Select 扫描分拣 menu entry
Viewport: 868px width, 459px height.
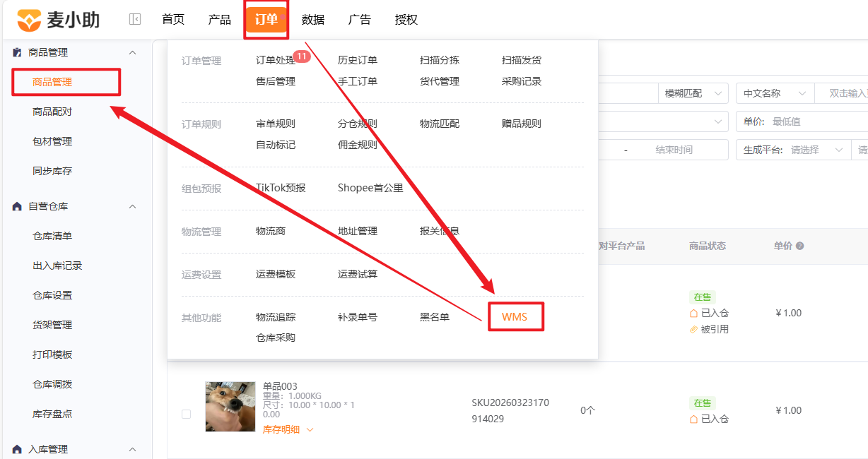(x=440, y=61)
